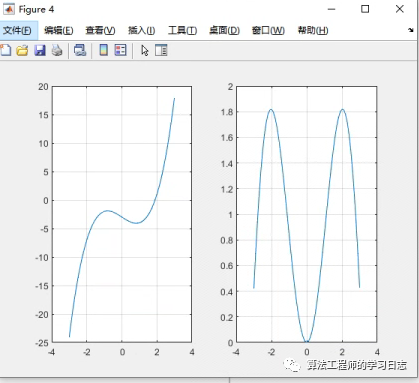Click the '0.6' y-axis label on right plot
Image resolution: width=419 pixels, height=383 pixels.
(x=227, y=266)
